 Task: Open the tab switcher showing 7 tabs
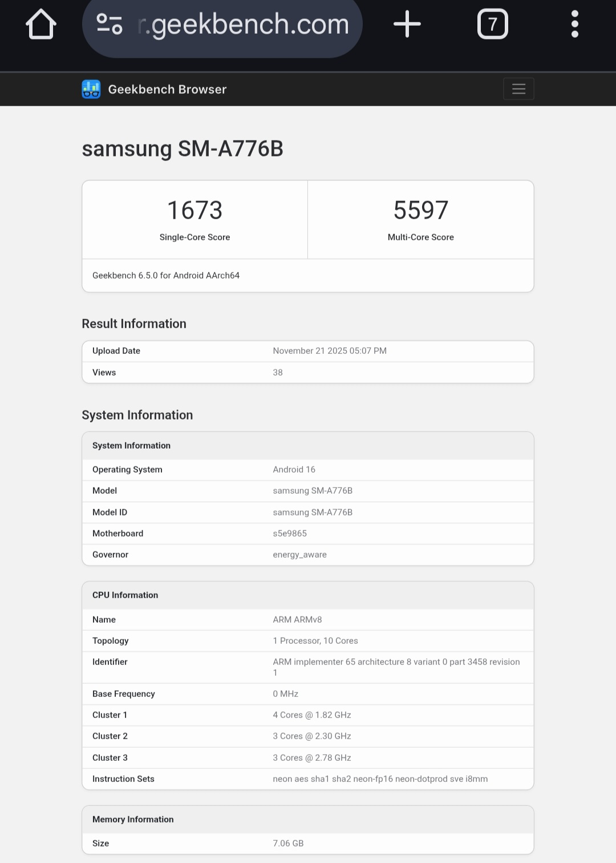click(493, 25)
